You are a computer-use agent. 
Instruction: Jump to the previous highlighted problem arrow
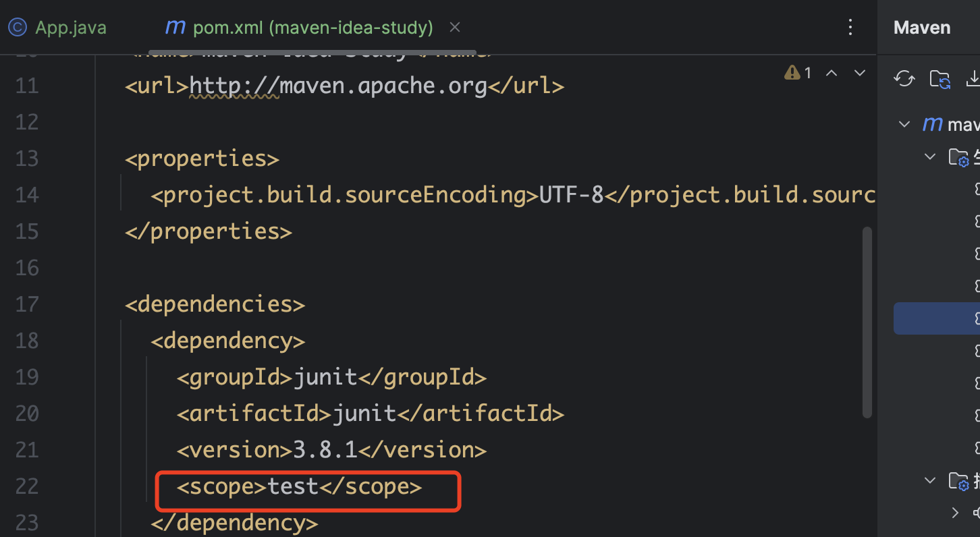pyautogui.click(x=832, y=73)
